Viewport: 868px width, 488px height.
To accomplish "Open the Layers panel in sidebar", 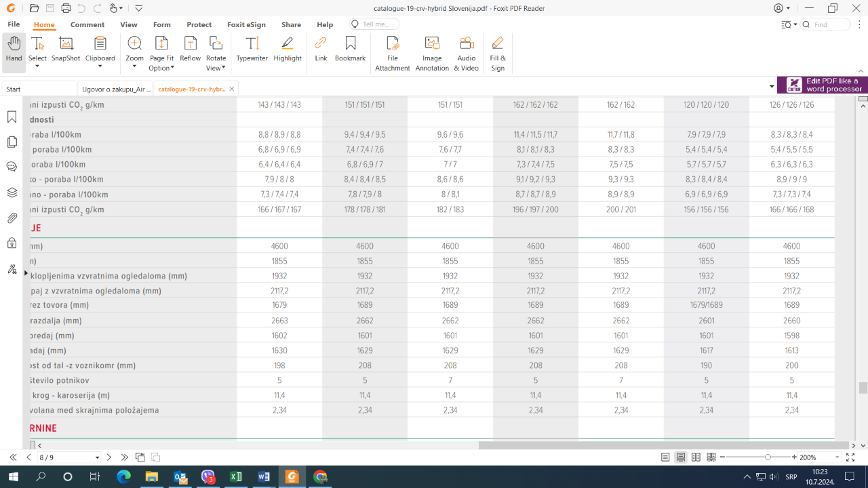I will (12, 192).
